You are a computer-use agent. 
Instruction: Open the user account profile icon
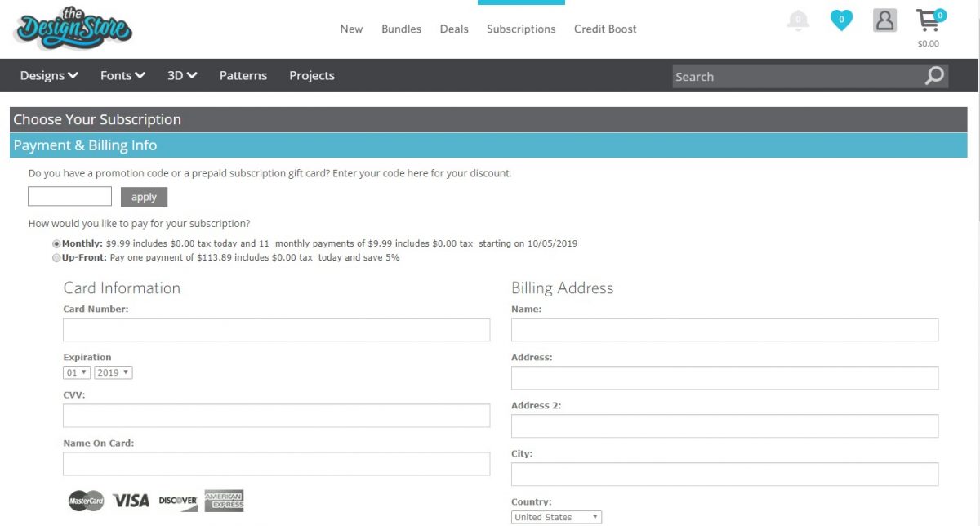coord(884,20)
